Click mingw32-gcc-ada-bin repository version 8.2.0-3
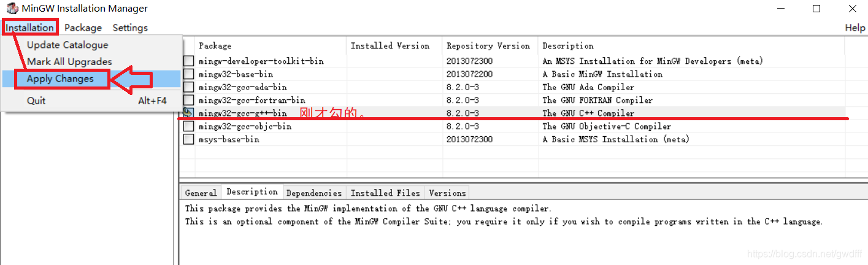The image size is (868, 265). 463,87
